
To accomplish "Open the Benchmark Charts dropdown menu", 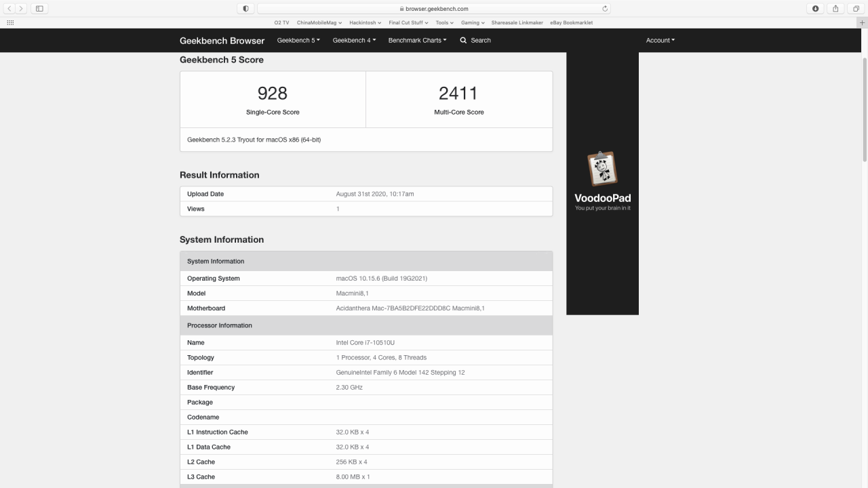I will (x=417, y=40).
